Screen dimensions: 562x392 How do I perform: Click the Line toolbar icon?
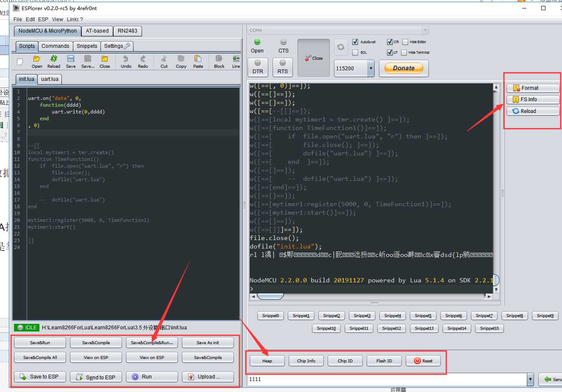[236, 61]
